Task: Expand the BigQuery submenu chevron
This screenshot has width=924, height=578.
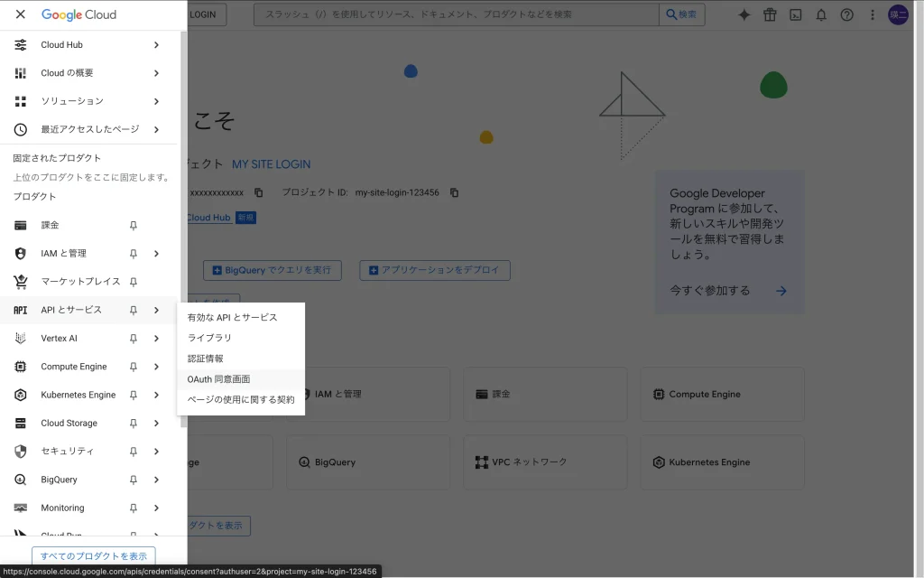Action: (156, 480)
